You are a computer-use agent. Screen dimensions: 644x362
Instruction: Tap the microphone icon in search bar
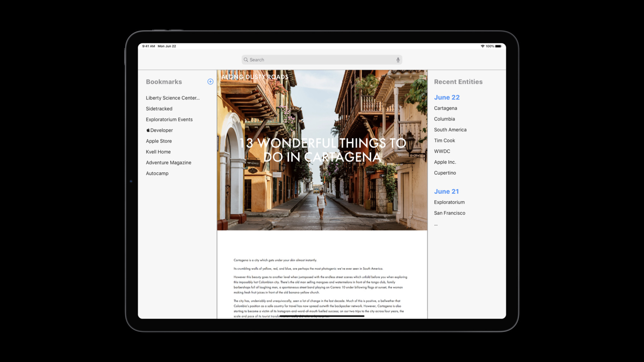point(398,60)
